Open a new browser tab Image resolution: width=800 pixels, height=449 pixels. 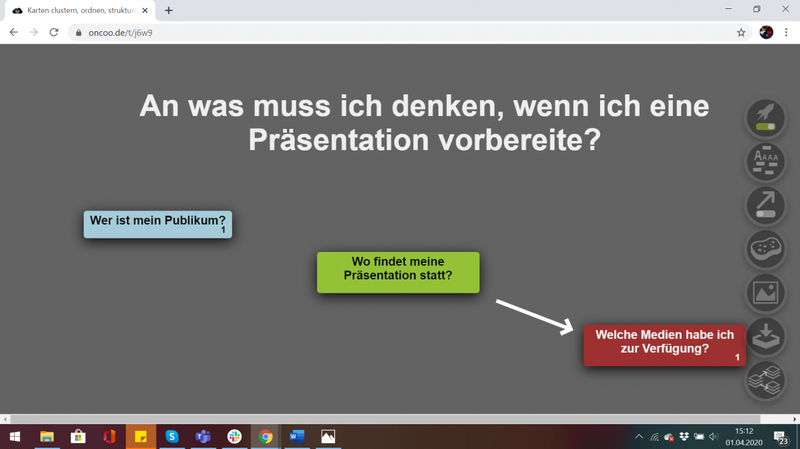(x=168, y=10)
